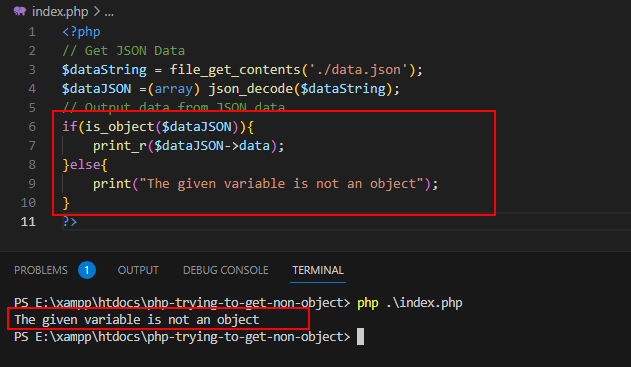Switch to the OUTPUT tab

pyautogui.click(x=138, y=270)
